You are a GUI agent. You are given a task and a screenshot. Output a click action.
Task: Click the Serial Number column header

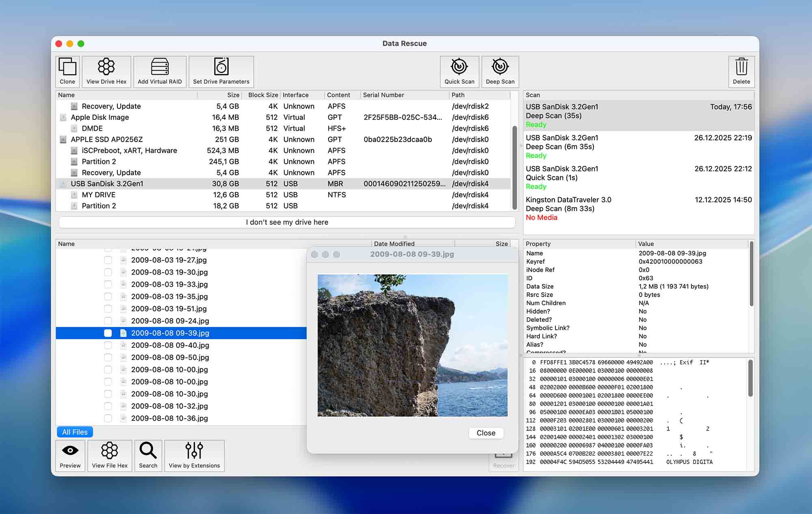pyautogui.click(x=404, y=95)
